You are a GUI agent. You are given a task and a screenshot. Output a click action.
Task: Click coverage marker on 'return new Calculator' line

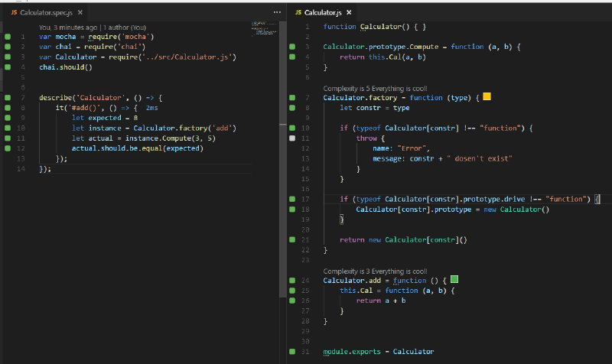tap(292, 240)
